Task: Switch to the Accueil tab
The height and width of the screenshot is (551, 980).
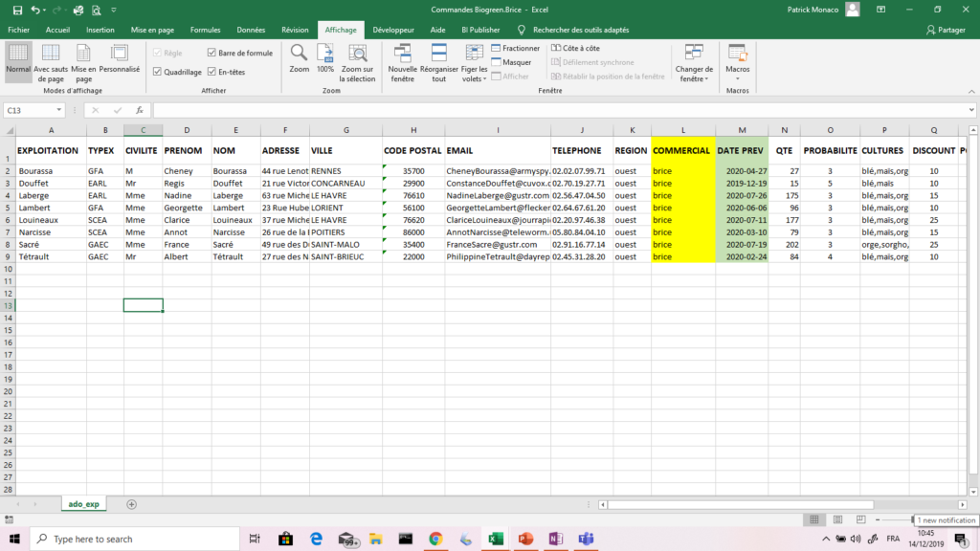Action: coord(57,30)
